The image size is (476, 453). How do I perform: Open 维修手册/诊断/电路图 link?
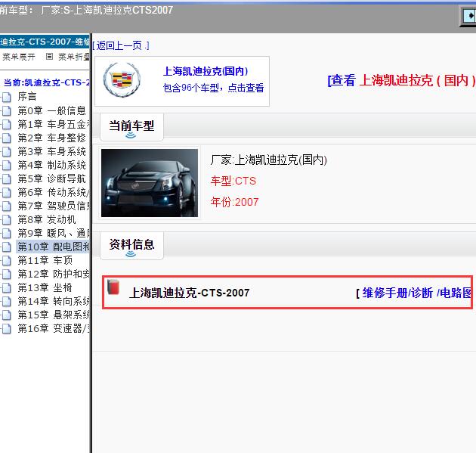[x=416, y=293]
